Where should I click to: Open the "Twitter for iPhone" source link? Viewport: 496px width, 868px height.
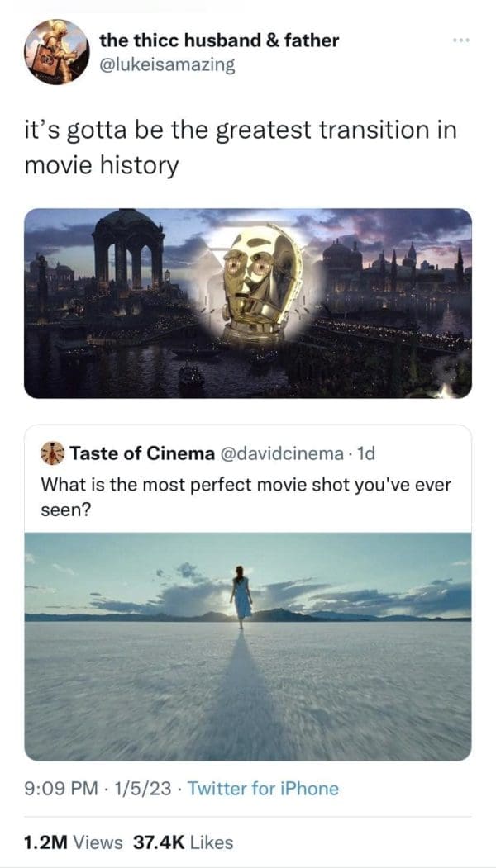pos(263,789)
